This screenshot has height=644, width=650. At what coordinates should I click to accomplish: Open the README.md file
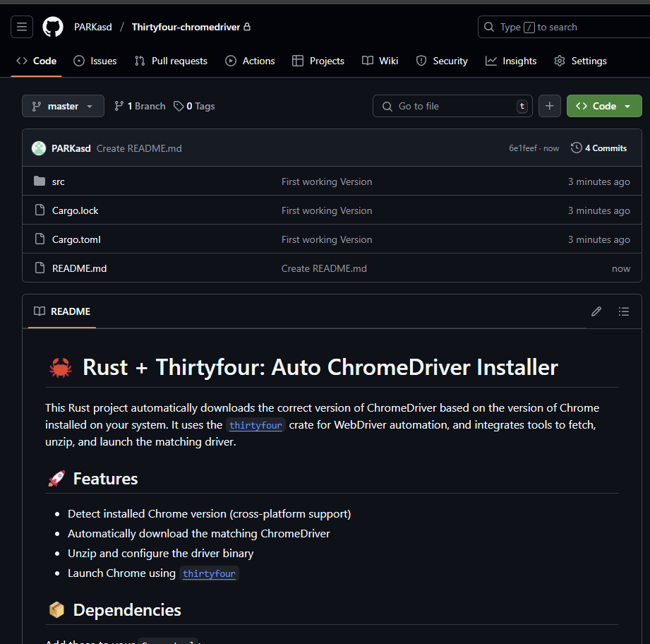[x=79, y=269]
